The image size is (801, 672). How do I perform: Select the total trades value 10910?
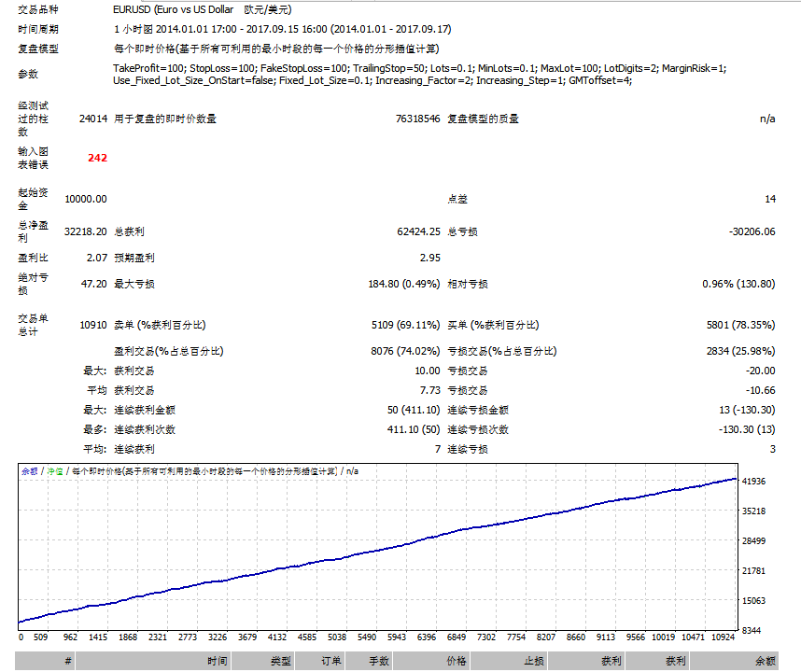pos(93,325)
